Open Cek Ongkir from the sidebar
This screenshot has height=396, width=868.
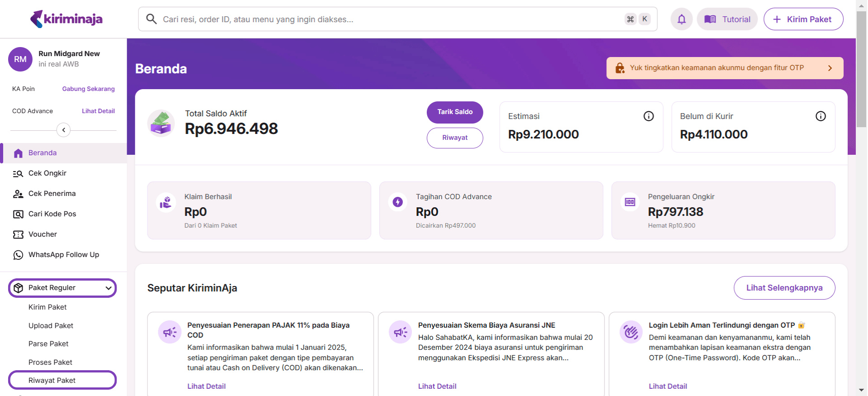coord(47,173)
